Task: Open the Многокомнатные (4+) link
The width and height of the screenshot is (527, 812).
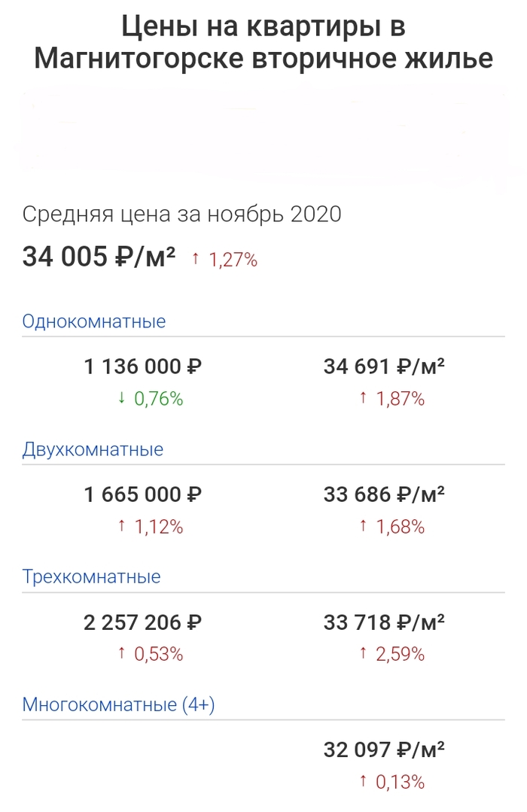Action: (x=120, y=705)
